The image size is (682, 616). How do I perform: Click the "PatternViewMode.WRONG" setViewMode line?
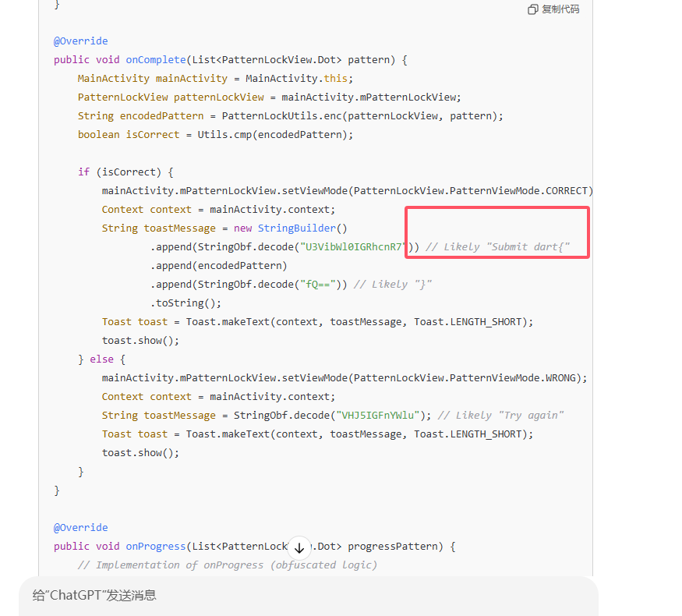point(345,377)
